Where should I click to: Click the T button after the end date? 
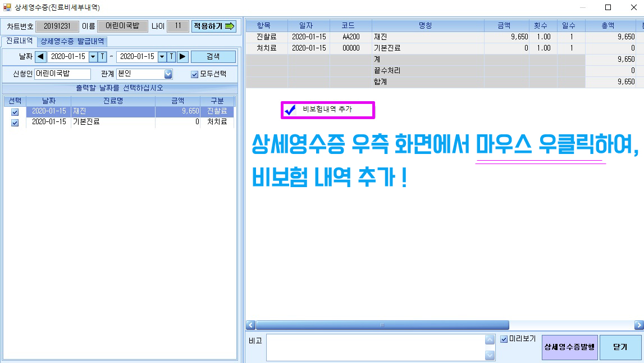(171, 56)
